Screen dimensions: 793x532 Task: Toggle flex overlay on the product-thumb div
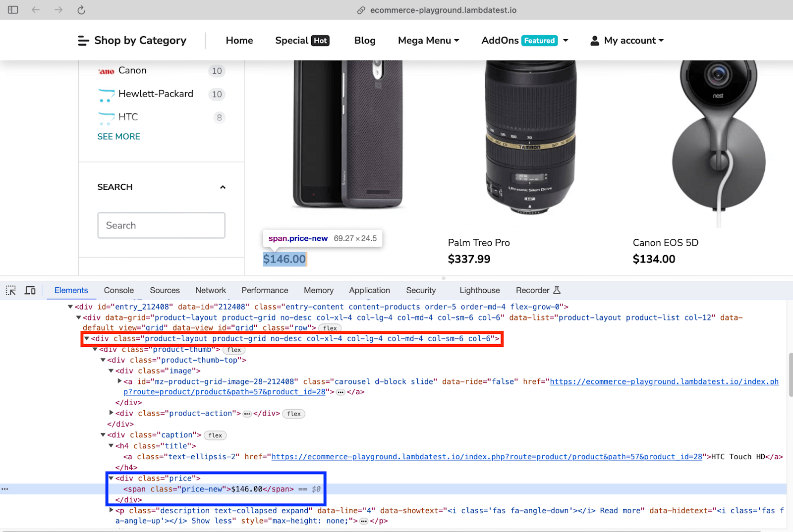(x=233, y=350)
